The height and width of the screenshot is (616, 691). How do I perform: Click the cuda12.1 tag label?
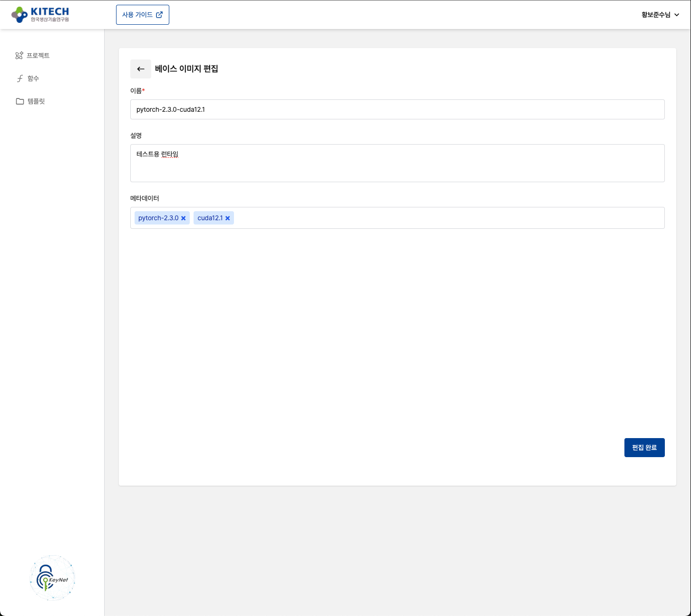point(210,218)
